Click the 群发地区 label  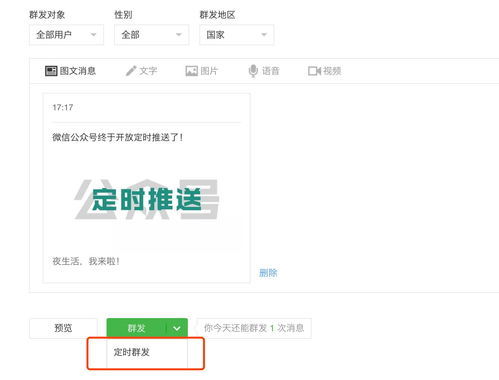(217, 15)
